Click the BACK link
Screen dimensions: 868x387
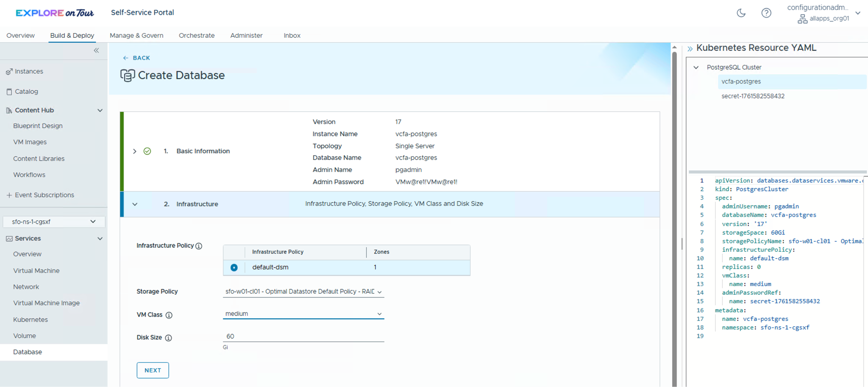point(136,58)
